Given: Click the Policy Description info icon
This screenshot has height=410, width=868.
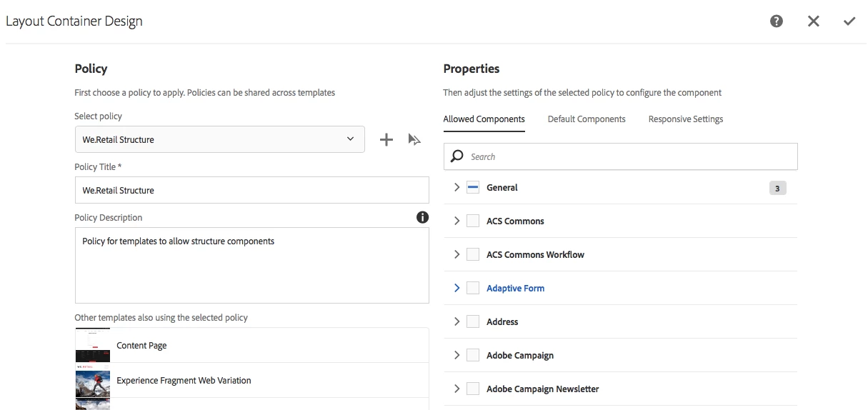Looking at the screenshot, I should pos(422,217).
